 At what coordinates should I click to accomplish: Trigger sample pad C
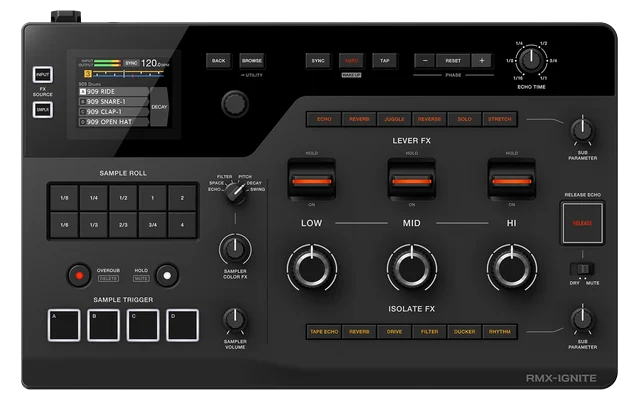143,325
